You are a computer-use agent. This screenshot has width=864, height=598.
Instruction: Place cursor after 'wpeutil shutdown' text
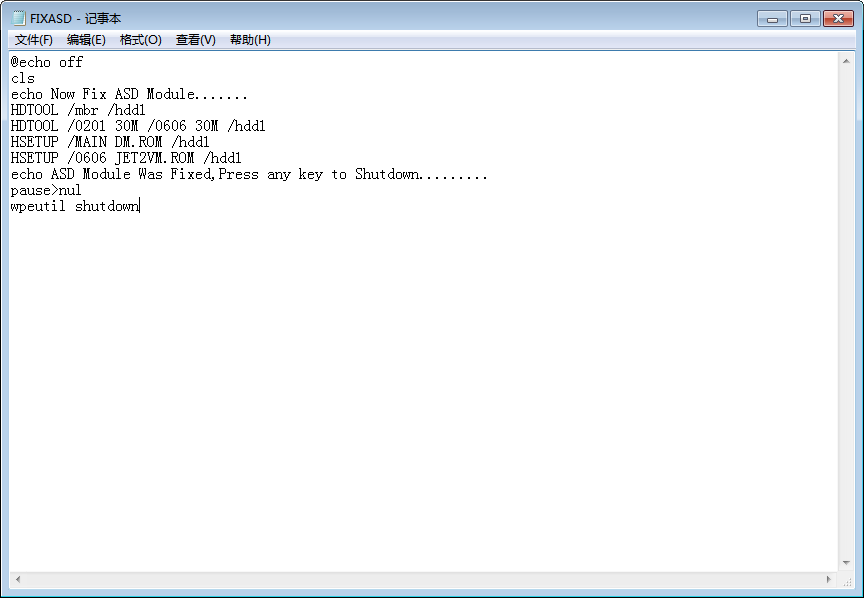click(x=139, y=206)
